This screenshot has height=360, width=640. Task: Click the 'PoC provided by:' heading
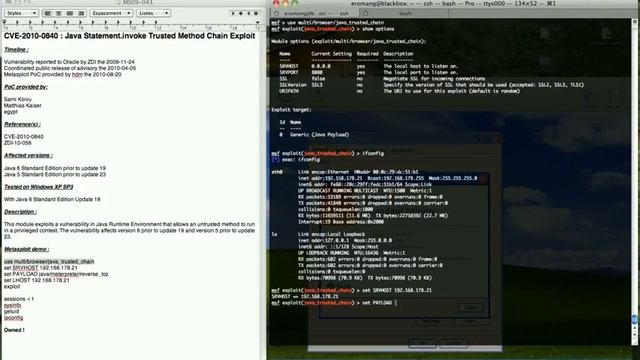26,87
